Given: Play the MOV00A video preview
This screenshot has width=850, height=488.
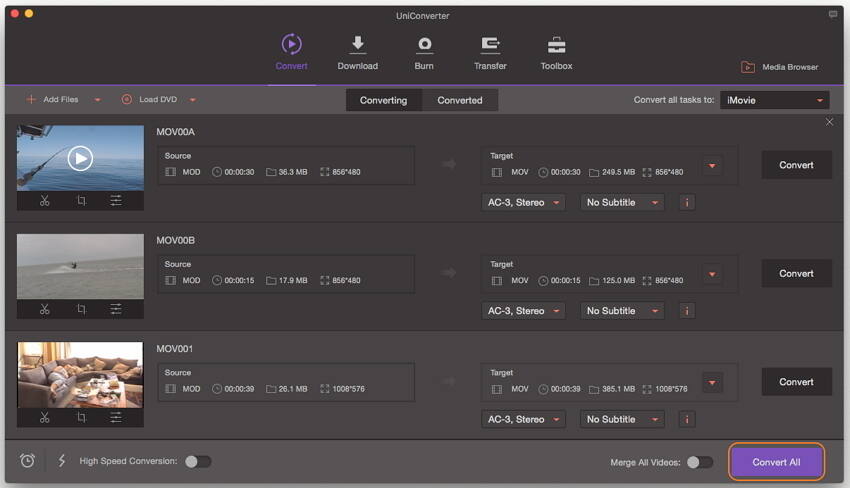Looking at the screenshot, I should pyautogui.click(x=80, y=158).
